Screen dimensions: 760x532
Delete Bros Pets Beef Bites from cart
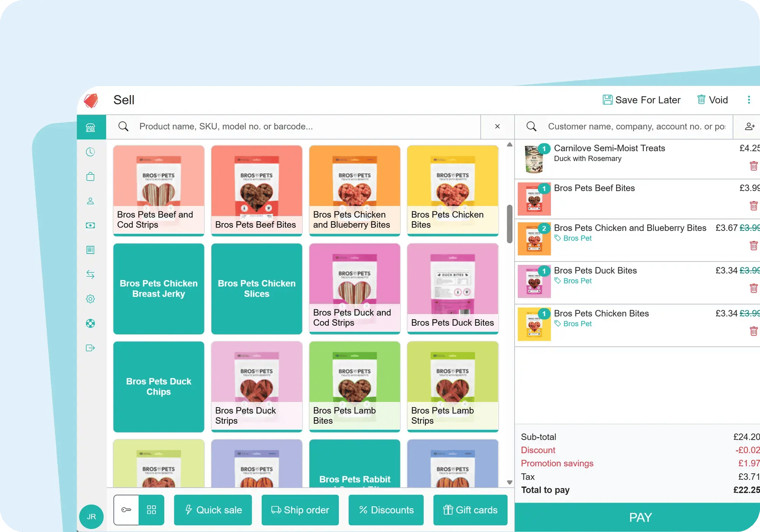[x=753, y=206]
